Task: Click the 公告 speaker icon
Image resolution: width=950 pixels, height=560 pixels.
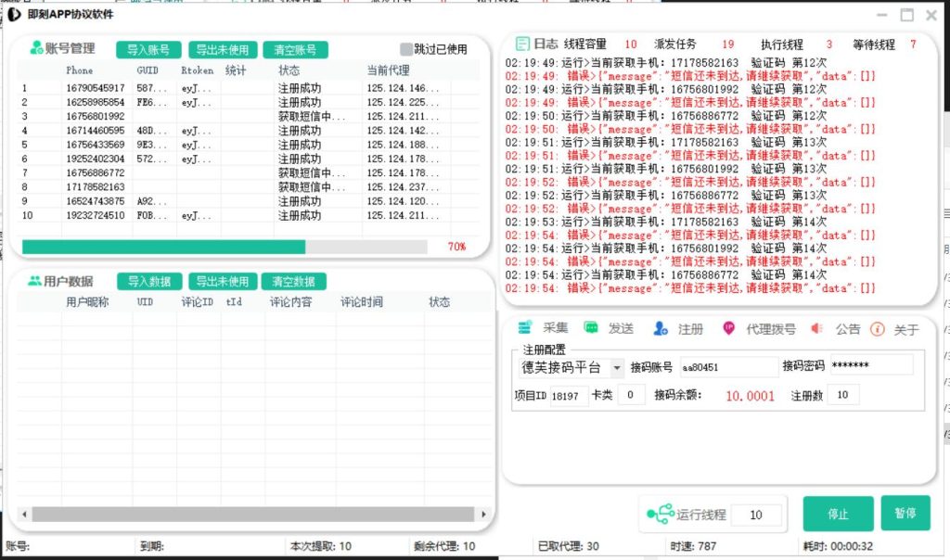Action: pos(817,328)
